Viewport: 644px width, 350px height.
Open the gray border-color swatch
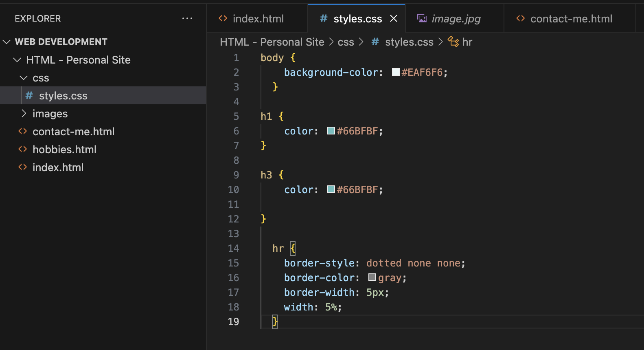tap(372, 277)
